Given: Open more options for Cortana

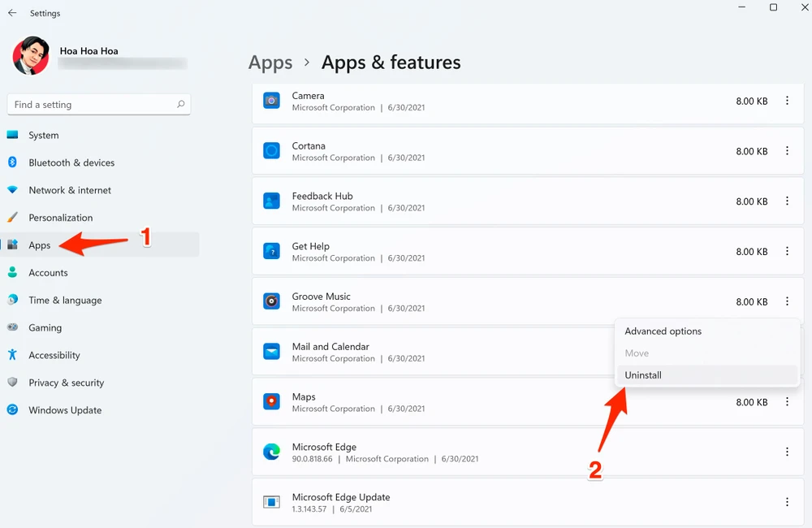Looking at the screenshot, I should tap(787, 151).
